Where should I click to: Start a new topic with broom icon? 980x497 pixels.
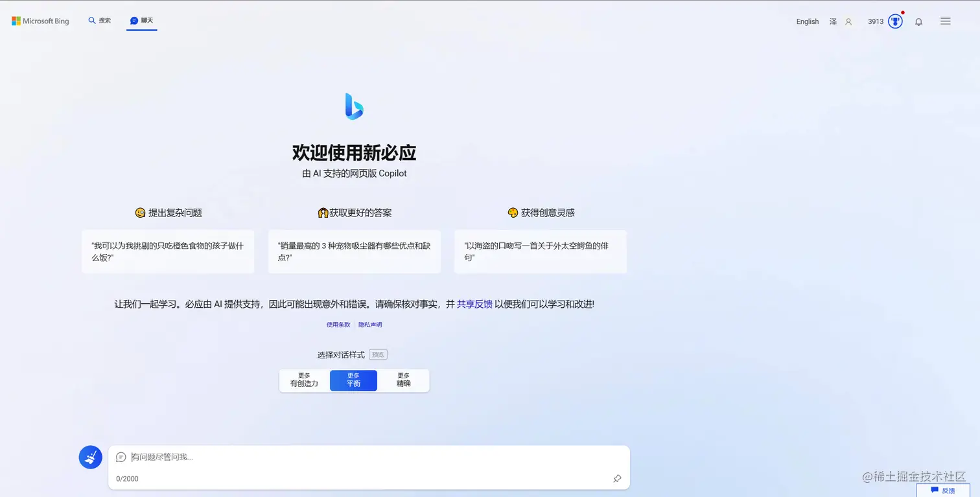(x=91, y=457)
